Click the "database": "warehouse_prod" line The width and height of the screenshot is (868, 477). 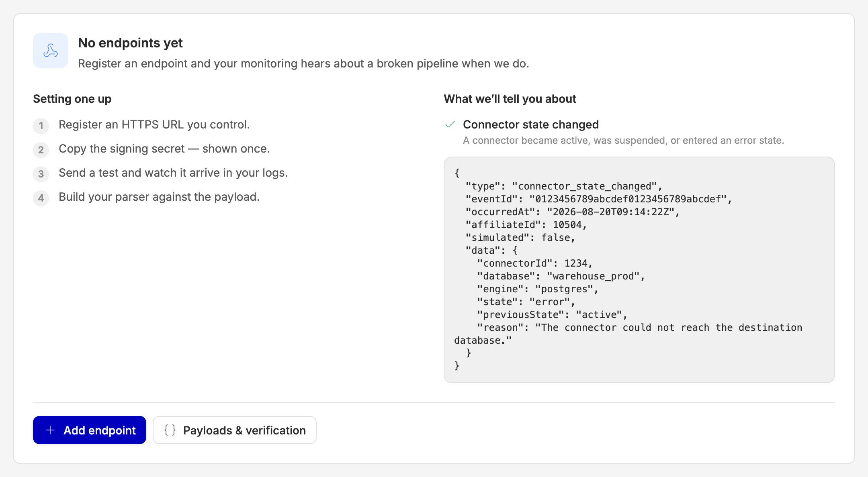click(x=561, y=276)
